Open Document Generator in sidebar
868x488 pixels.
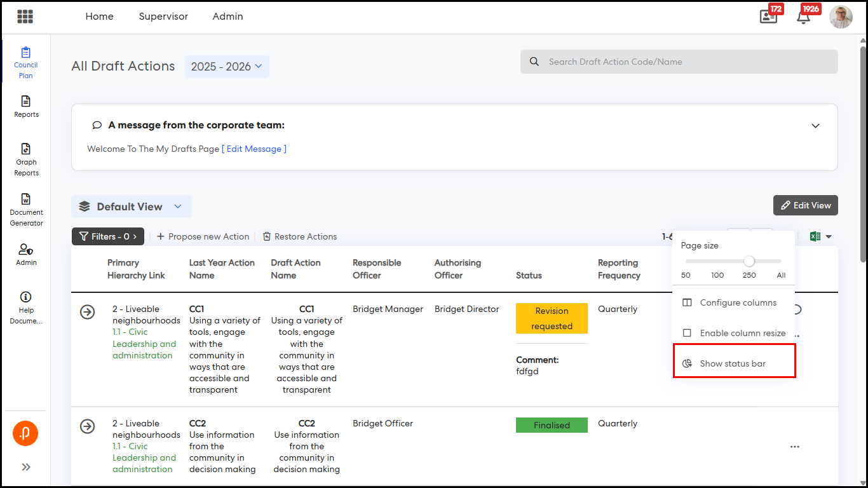click(26, 210)
